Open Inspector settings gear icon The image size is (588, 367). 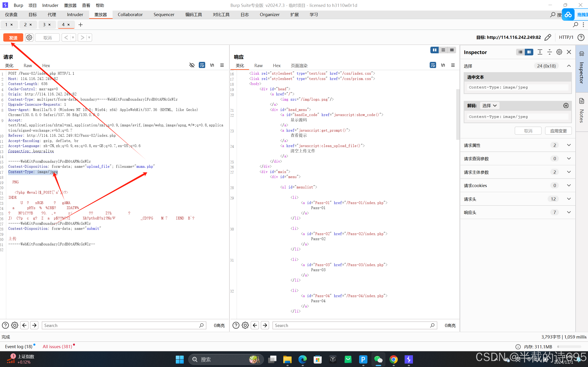click(559, 52)
